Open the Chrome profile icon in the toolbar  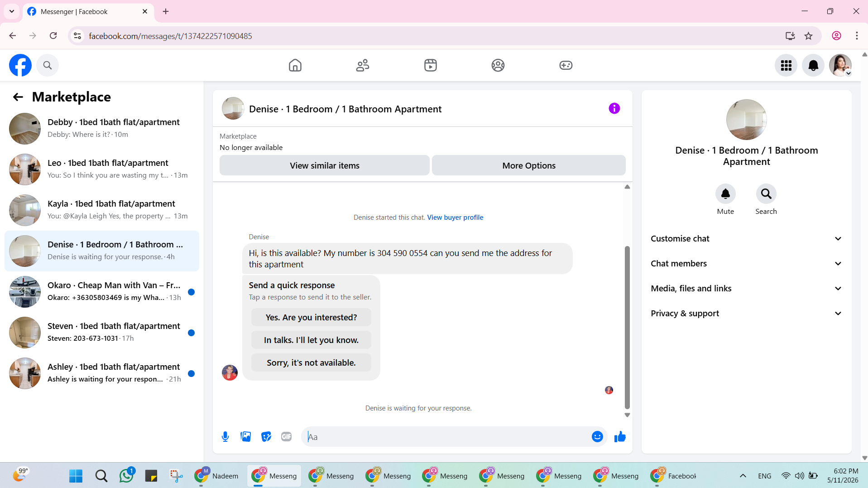[836, 36]
